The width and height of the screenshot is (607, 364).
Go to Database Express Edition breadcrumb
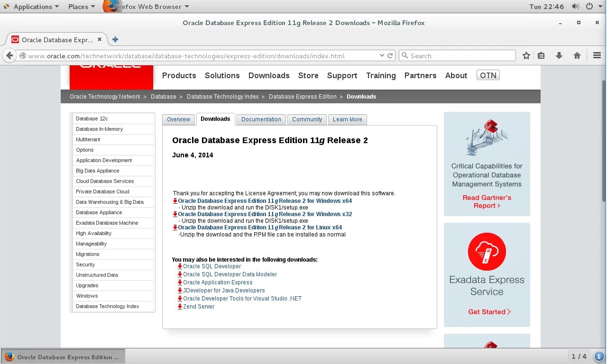click(x=303, y=97)
